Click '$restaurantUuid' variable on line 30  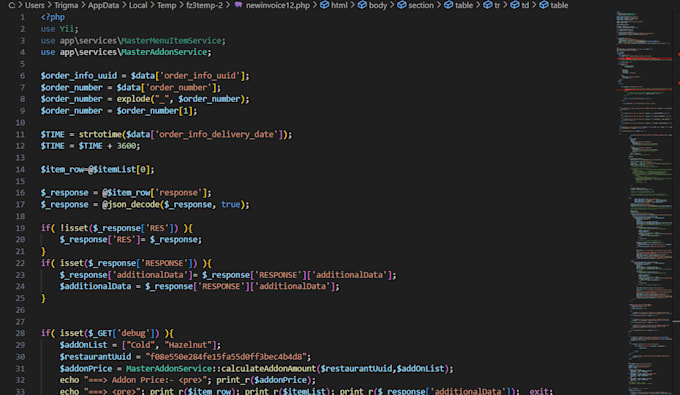point(95,357)
